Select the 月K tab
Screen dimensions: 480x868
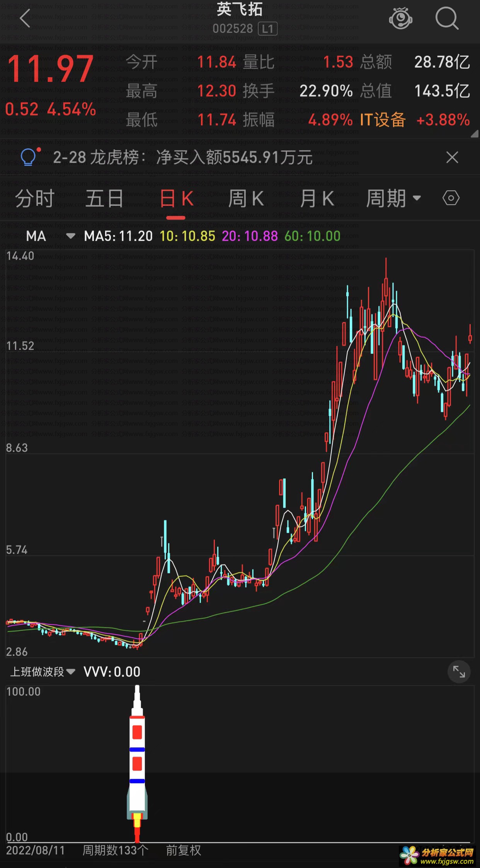pyautogui.click(x=317, y=199)
